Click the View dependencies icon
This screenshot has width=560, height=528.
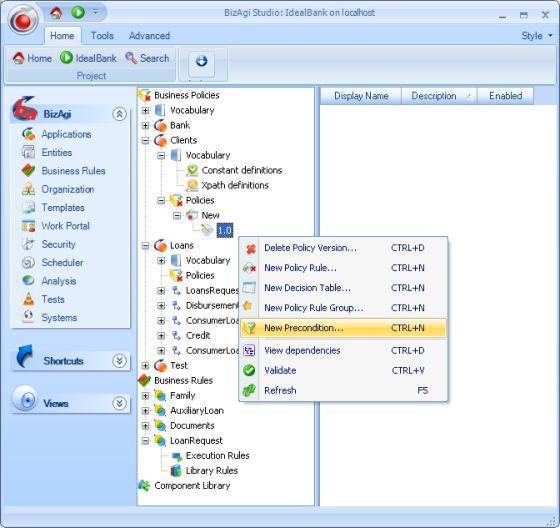tap(249, 350)
